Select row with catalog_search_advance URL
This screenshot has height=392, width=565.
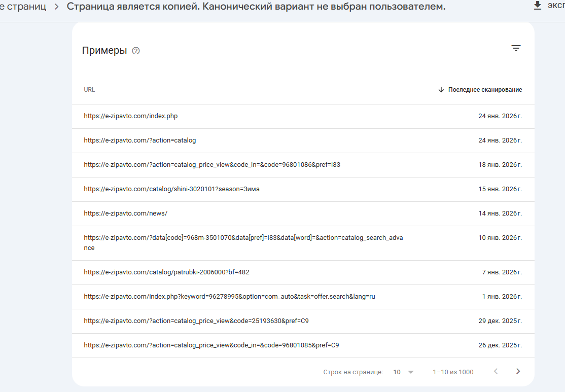pyautogui.click(x=303, y=243)
